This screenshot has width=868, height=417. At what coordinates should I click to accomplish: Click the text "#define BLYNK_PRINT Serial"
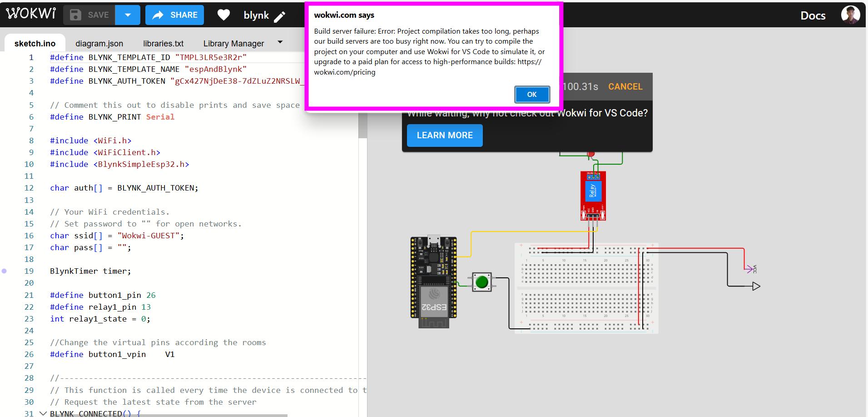(x=112, y=117)
